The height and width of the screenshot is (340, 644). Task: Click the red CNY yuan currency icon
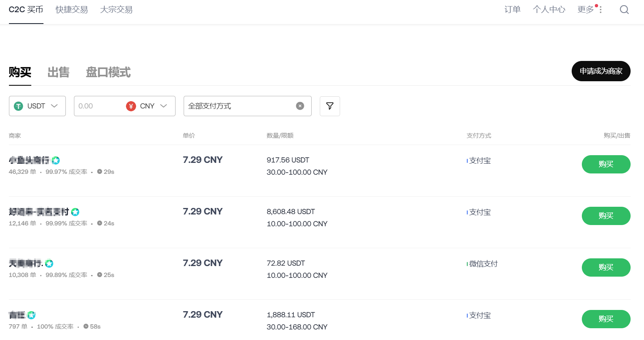click(x=131, y=106)
